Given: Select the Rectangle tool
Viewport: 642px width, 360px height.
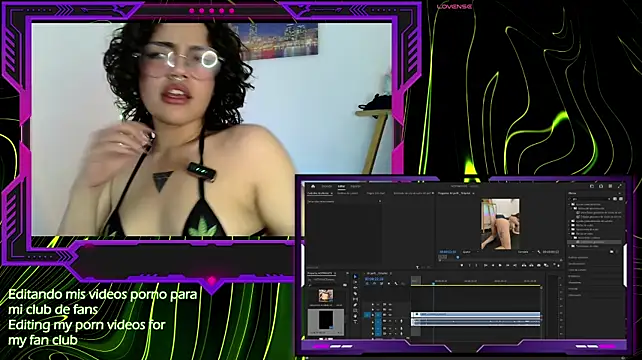Looking at the screenshot, I should (355, 310).
